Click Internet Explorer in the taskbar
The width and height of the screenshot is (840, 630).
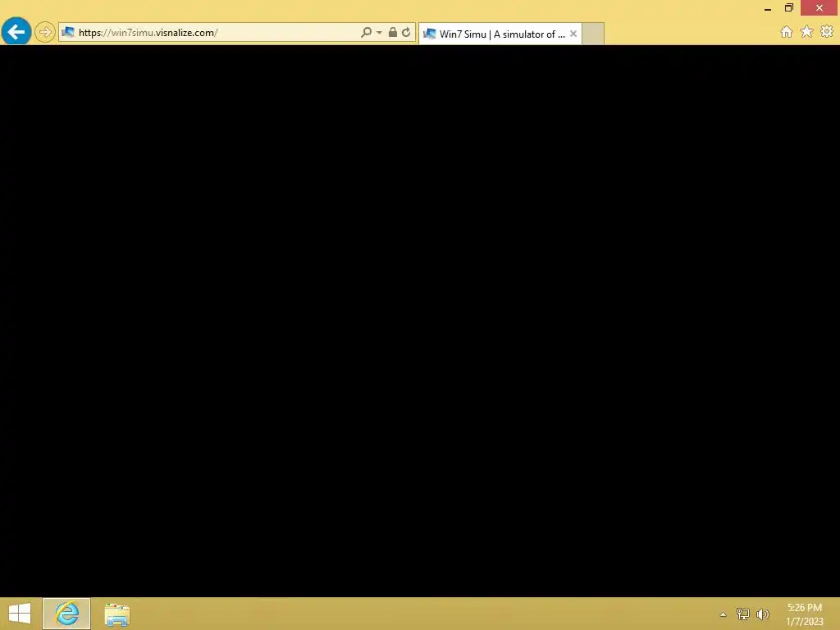(66, 614)
